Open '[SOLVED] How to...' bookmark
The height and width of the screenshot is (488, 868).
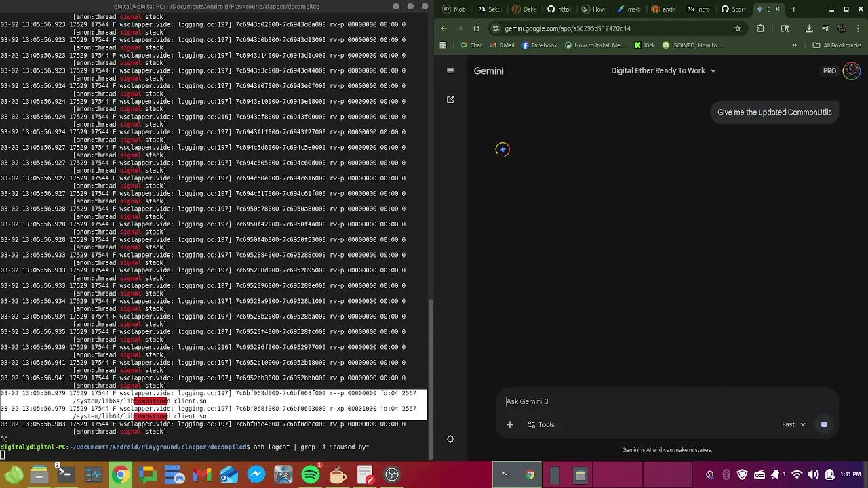point(692,45)
